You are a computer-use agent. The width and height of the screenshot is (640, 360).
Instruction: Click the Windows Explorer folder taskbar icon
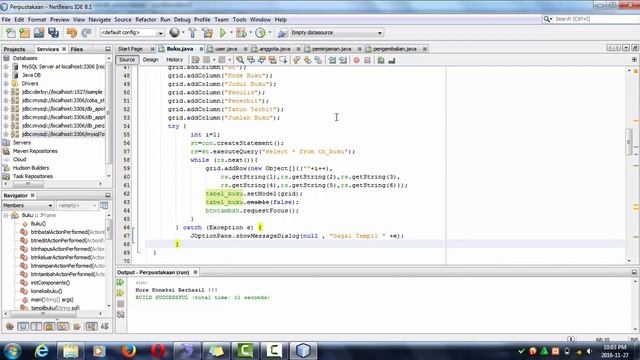(x=71, y=351)
